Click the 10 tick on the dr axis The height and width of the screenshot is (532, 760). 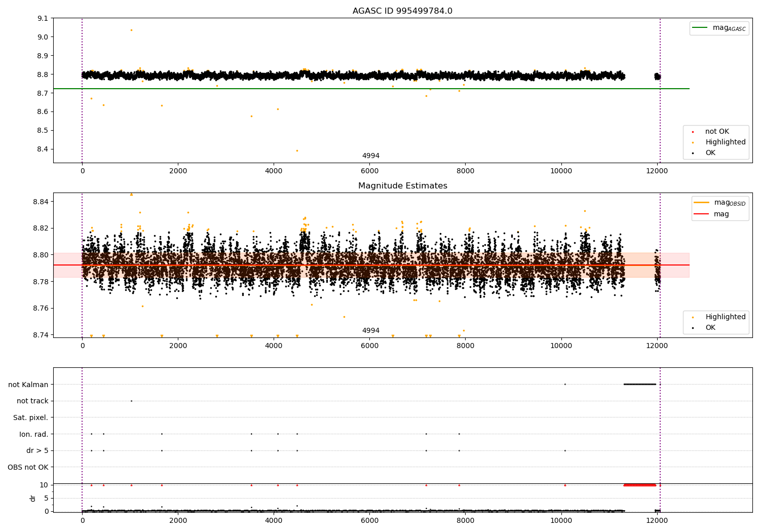tap(44, 485)
